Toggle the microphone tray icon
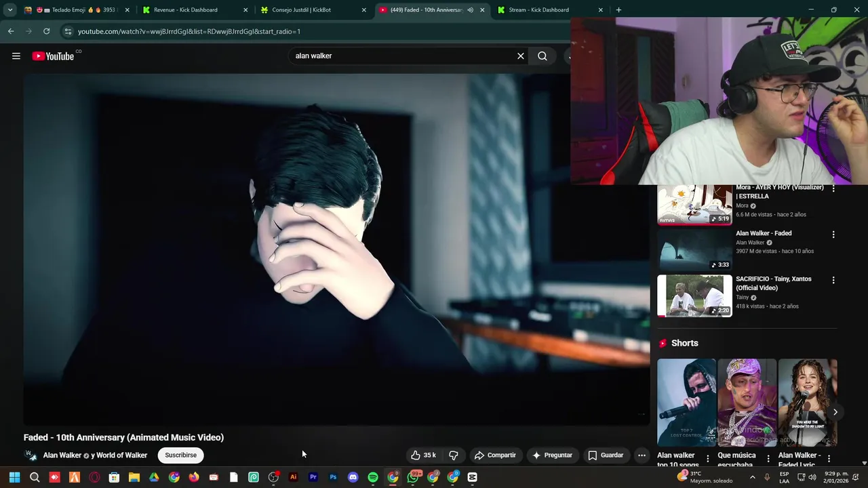The height and width of the screenshot is (488, 868). (x=767, y=478)
